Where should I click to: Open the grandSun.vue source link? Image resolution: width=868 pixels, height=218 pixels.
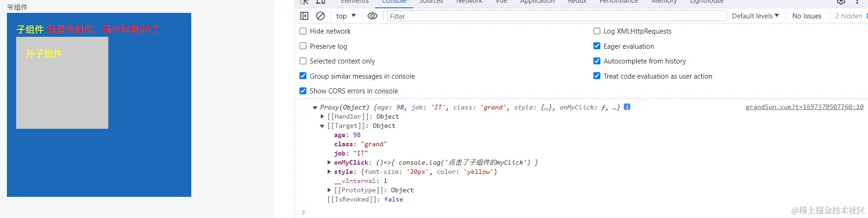click(804, 107)
